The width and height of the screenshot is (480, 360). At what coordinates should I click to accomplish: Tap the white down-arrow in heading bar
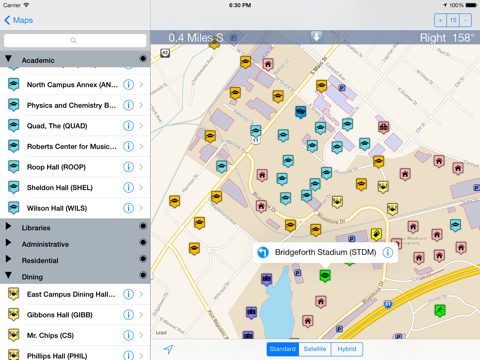coord(316,37)
